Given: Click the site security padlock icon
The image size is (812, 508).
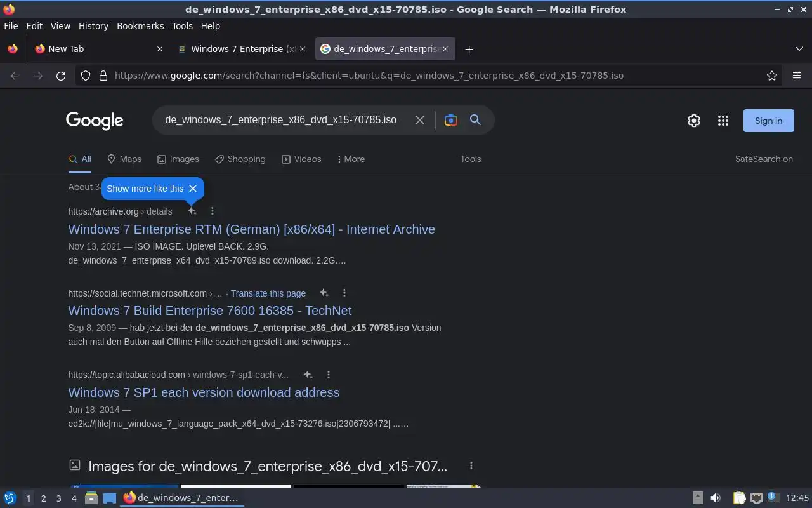Looking at the screenshot, I should 103,76.
